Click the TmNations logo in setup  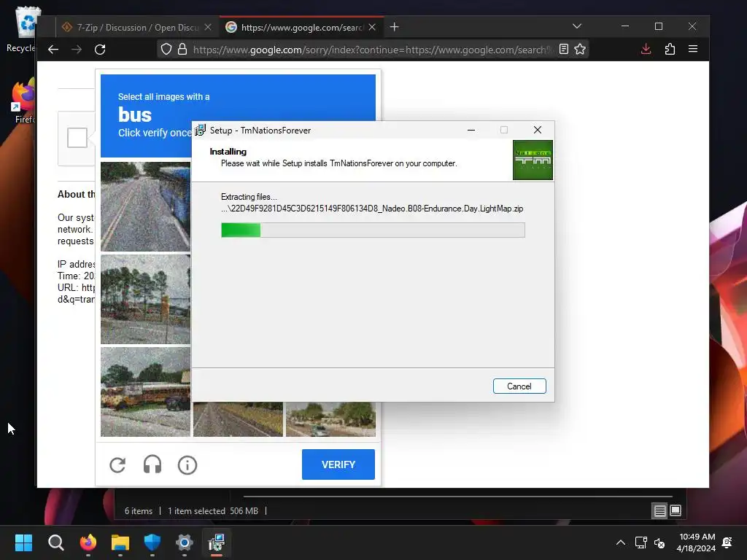click(x=533, y=160)
